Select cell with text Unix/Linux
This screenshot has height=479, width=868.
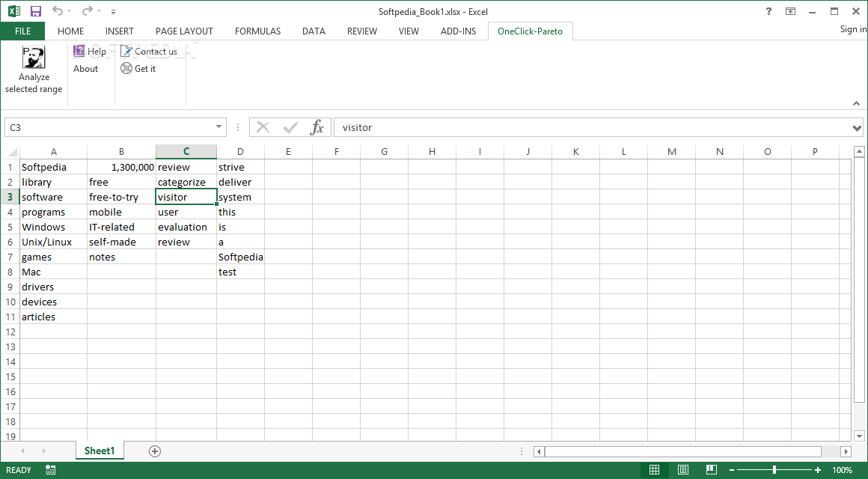click(53, 242)
